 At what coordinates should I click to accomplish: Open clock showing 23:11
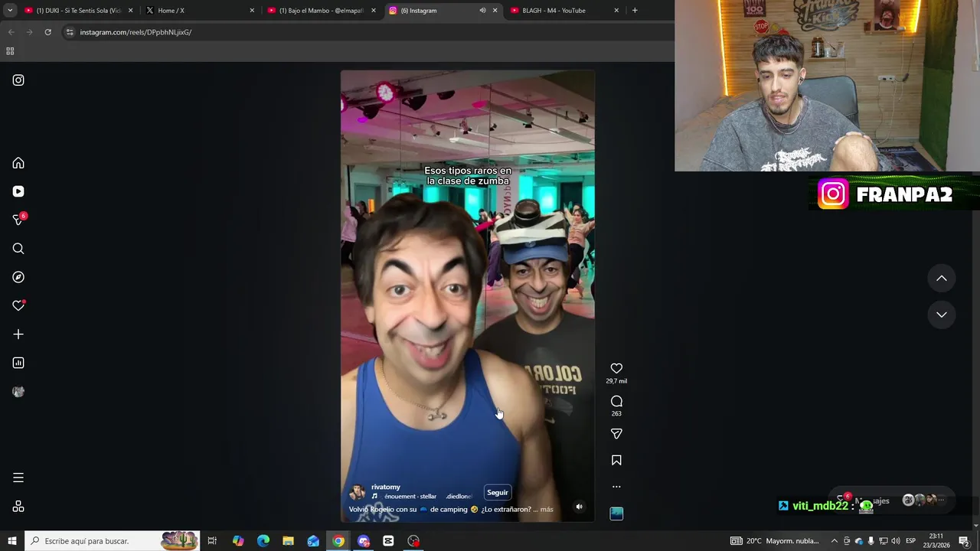pyautogui.click(x=936, y=541)
